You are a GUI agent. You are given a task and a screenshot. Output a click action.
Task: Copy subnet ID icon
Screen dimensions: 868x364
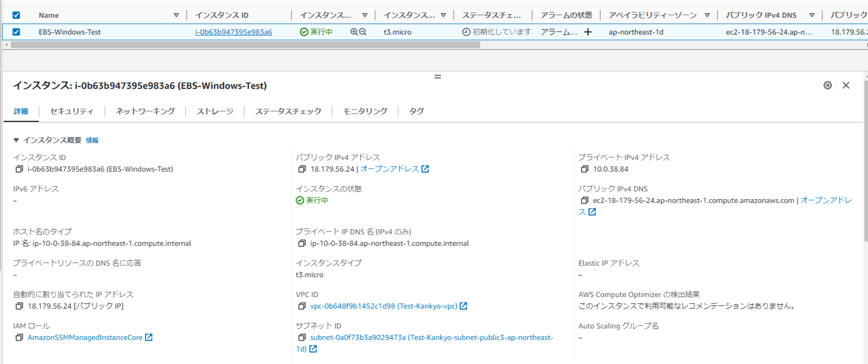pos(302,337)
